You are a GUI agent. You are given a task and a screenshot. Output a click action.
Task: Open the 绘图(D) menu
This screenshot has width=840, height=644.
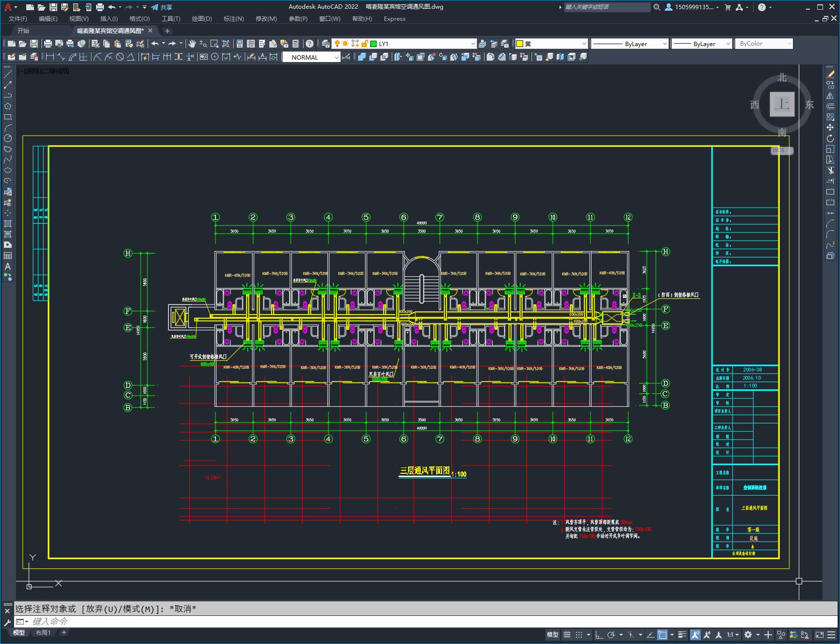(x=202, y=18)
